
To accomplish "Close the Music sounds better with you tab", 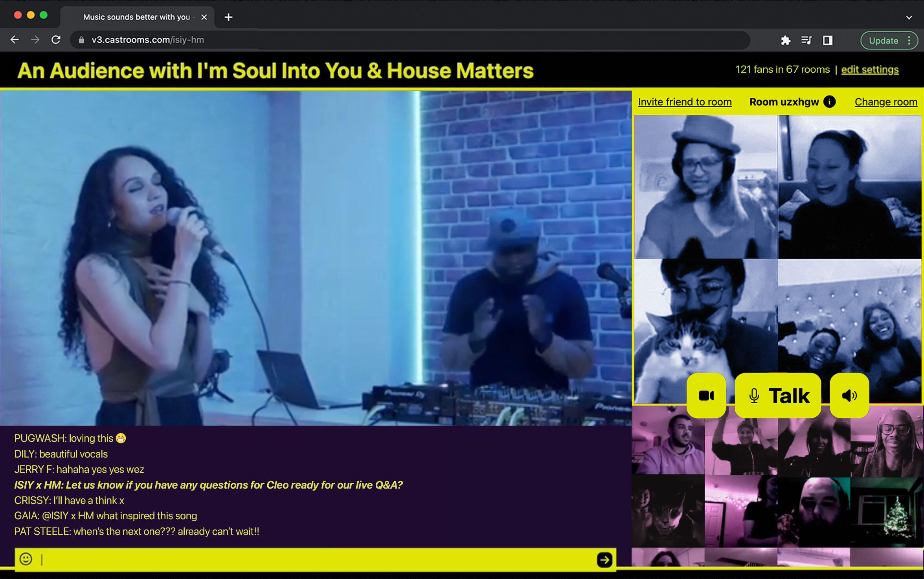I will click(x=204, y=17).
